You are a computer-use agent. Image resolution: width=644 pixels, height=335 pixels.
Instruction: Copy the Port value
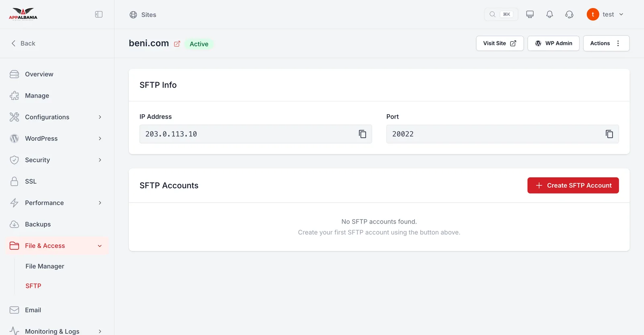tap(609, 134)
